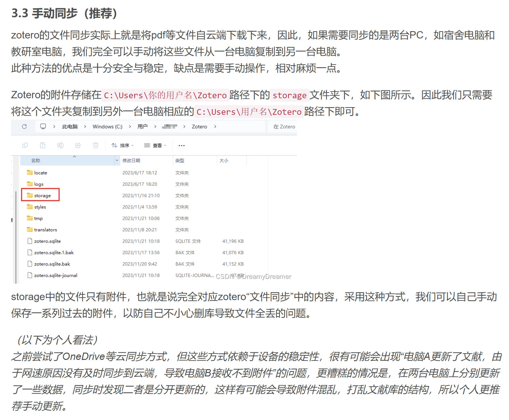Click the refresh icon in Explorer address bar

point(24,127)
